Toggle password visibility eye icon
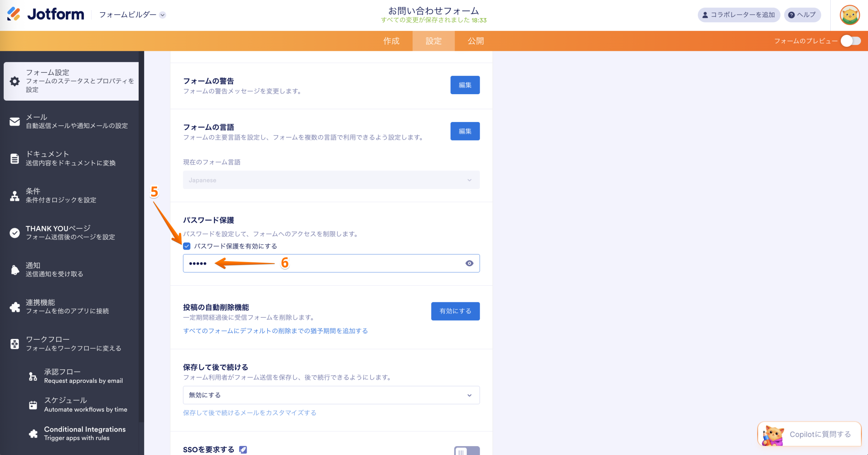Viewport: 868px width, 455px height. point(469,263)
